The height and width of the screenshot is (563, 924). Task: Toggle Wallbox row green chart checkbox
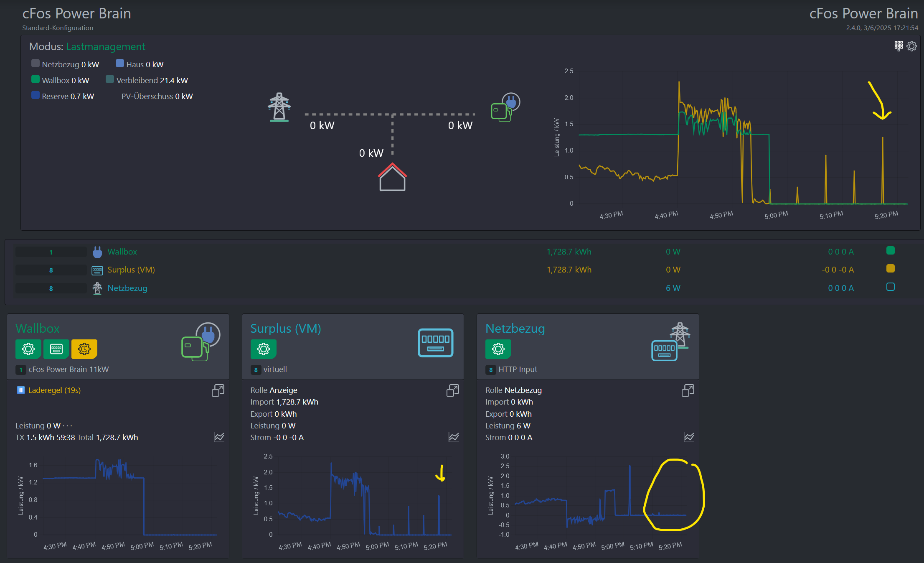pos(890,250)
